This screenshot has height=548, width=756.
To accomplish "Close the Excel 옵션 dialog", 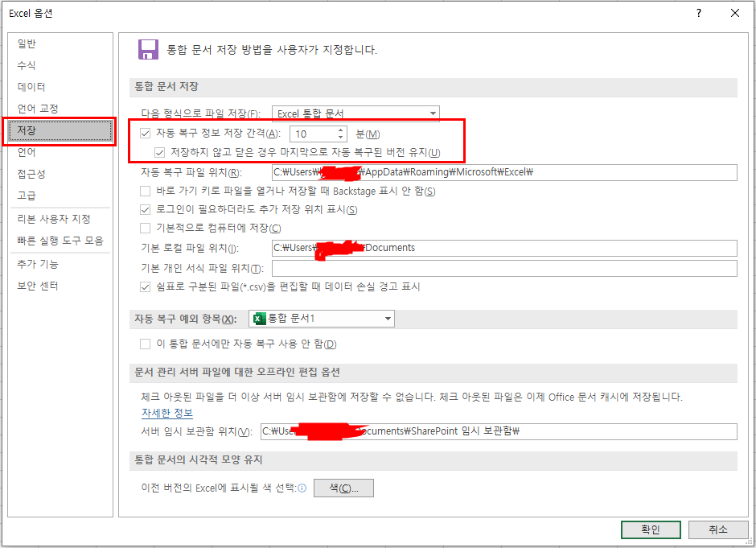I will pyautogui.click(x=735, y=13).
